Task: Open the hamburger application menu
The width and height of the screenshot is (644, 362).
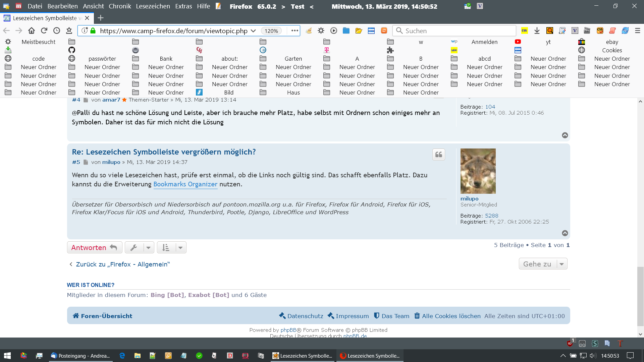Action: (x=638, y=31)
